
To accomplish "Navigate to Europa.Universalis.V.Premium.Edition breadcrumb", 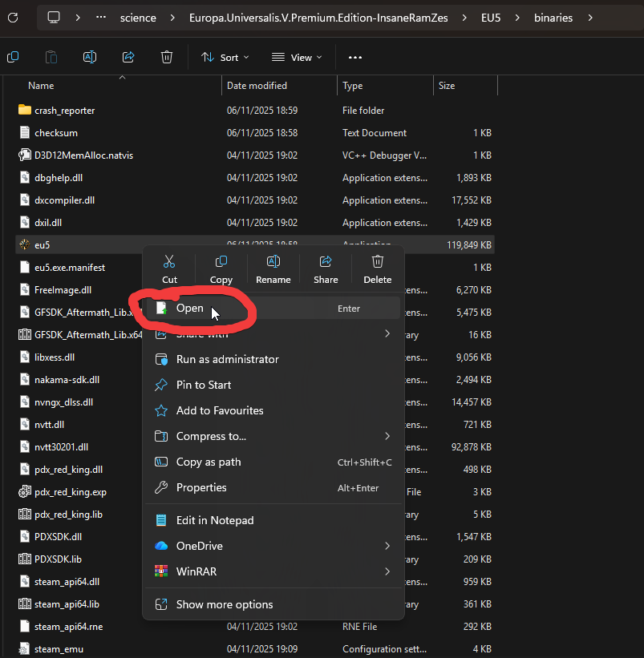I will (x=318, y=18).
